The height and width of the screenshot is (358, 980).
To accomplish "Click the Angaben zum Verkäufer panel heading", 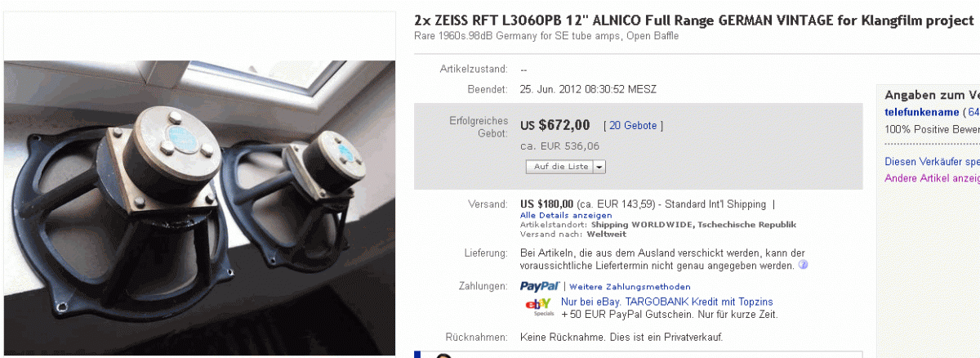I will point(932,95).
